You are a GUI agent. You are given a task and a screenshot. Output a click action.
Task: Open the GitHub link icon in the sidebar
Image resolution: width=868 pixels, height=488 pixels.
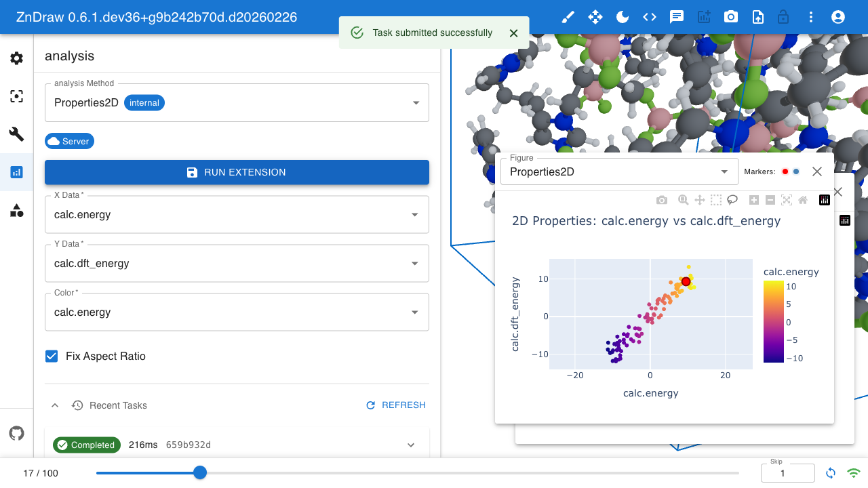coord(17,432)
